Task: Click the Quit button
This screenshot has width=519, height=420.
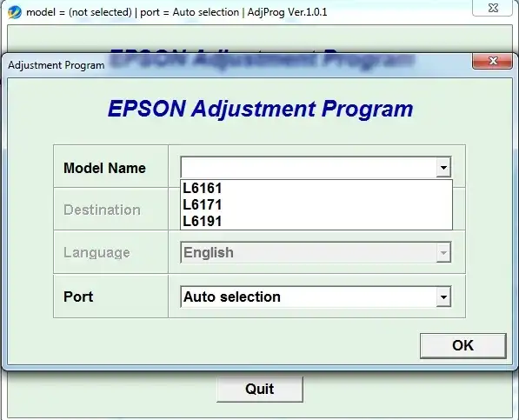Action: [260, 389]
